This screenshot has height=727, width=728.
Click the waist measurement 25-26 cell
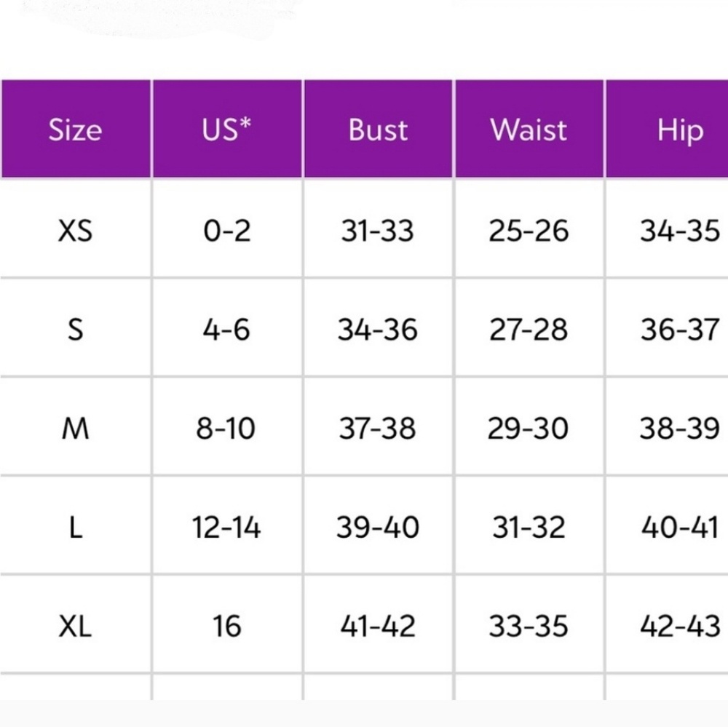[529, 230]
